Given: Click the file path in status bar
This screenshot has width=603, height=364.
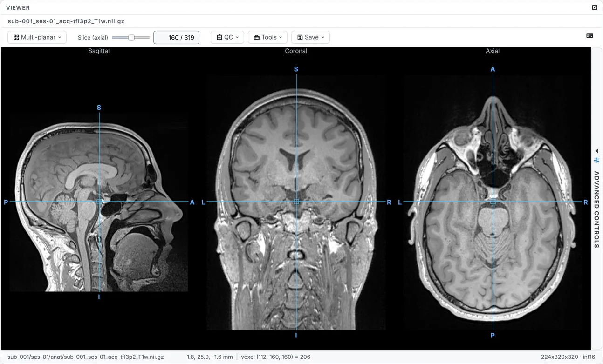Looking at the screenshot, I should (86, 357).
